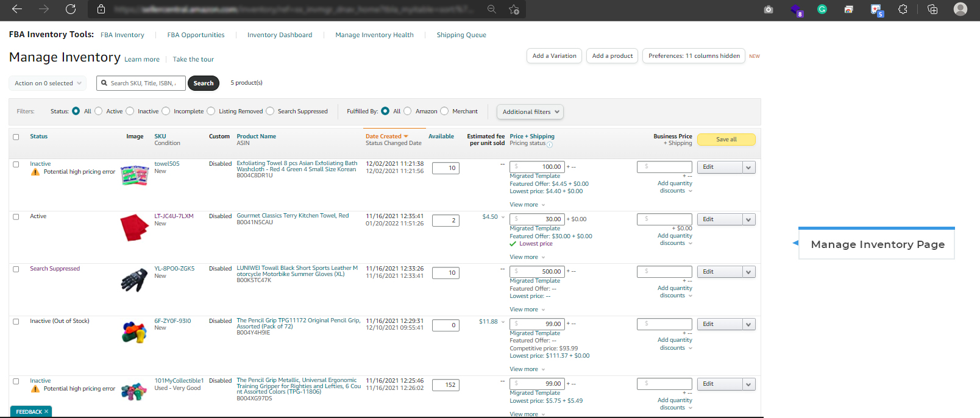Screen dimensions: 980x418
Task: Open Edit dropdown arrow for towel505 row
Action: 749,168
